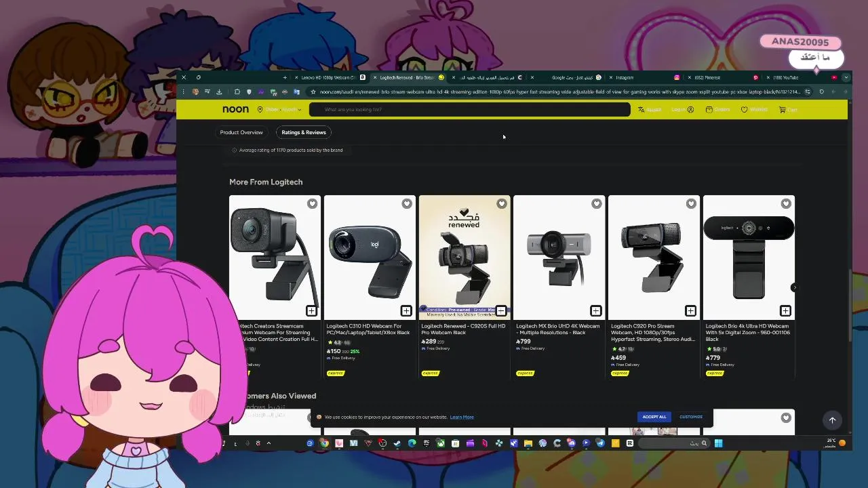The width and height of the screenshot is (868, 488).
Task: Click Log in on the noon header
Action: click(x=682, y=110)
